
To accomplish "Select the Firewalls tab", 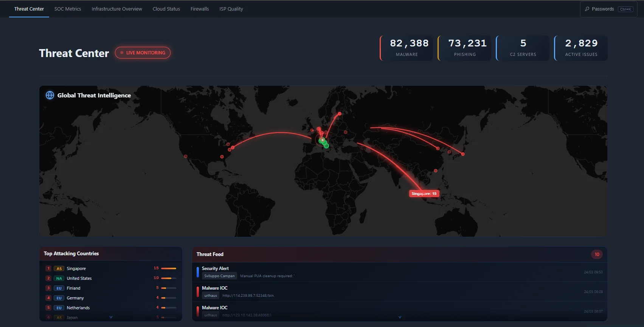I will pyautogui.click(x=200, y=9).
